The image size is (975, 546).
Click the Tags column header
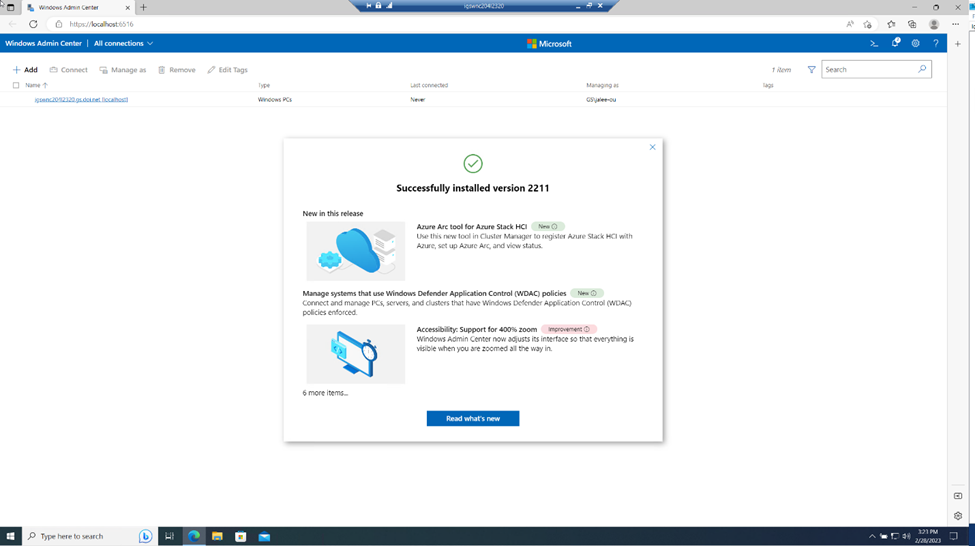click(x=768, y=85)
